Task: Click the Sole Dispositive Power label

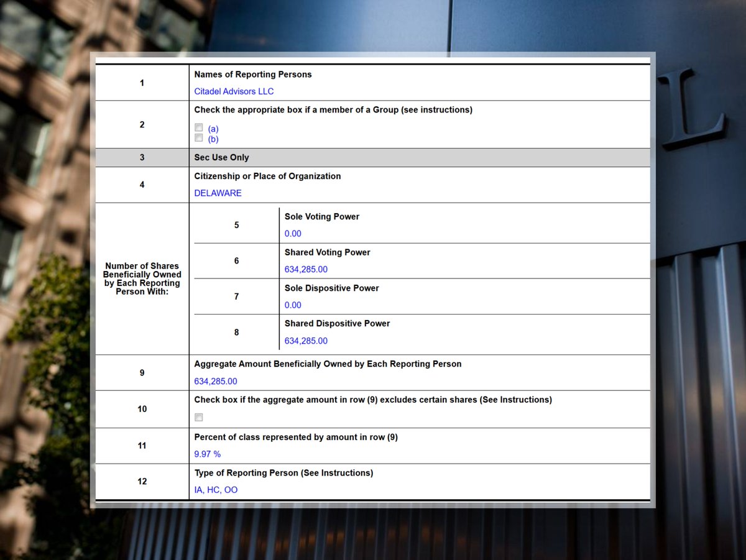Action: click(x=332, y=288)
